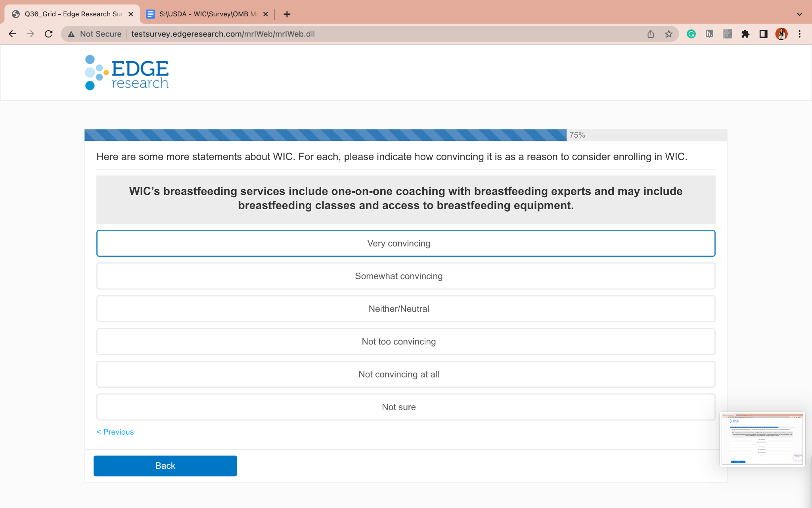Open the Extensions puzzle icon
The image size is (812, 508).
click(745, 34)
